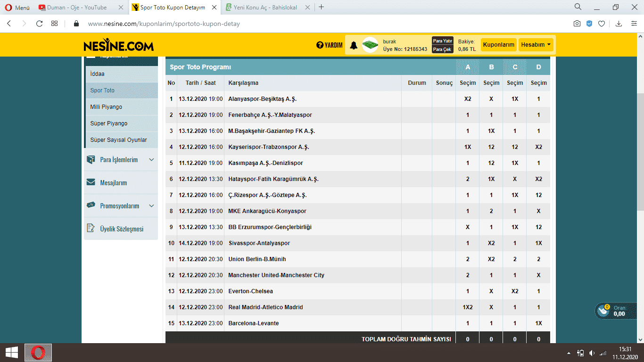This screenshot has width=644, height=362.
Task: Select column B header in coupon table
Action: click(x=491, y=67)
